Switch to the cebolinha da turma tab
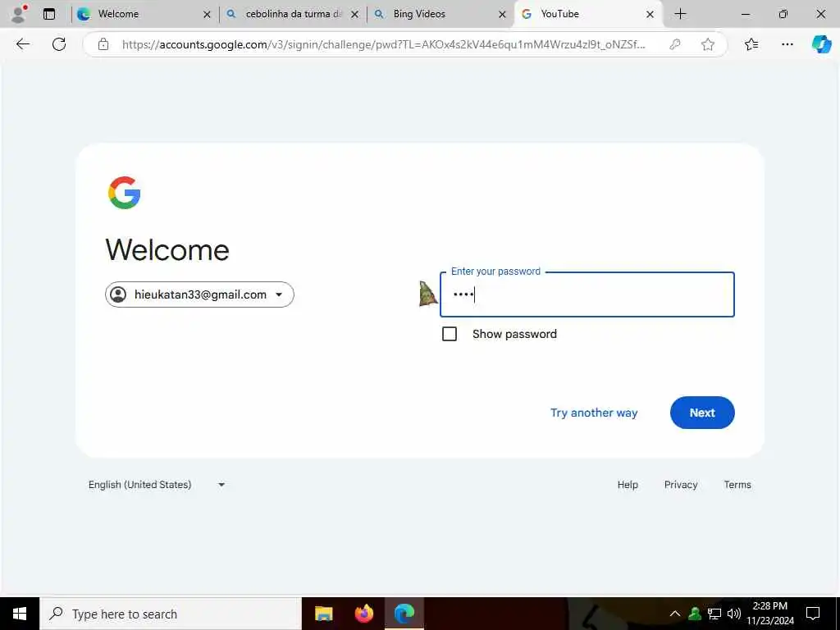This screenshot has width=840, height=630. 293,14
